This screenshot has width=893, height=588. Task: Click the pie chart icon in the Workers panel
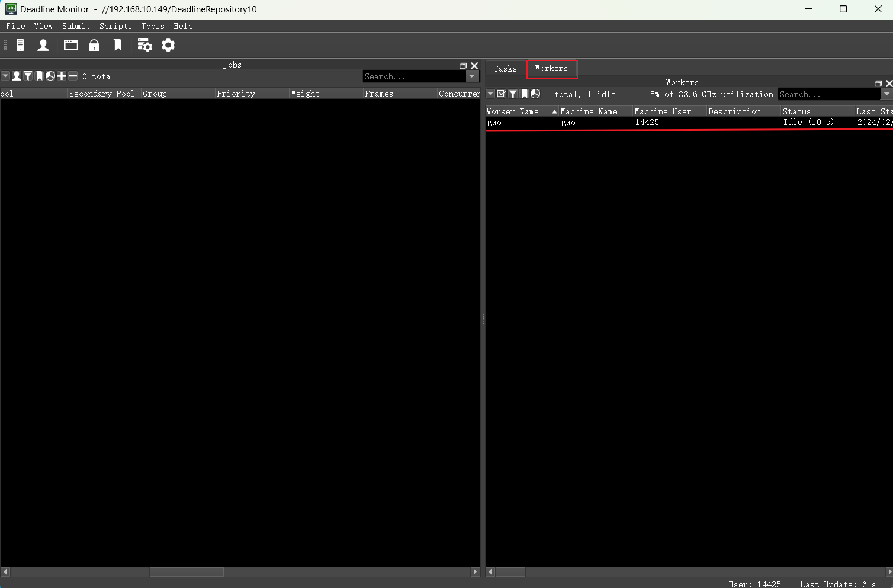click(x=535, y=94)
